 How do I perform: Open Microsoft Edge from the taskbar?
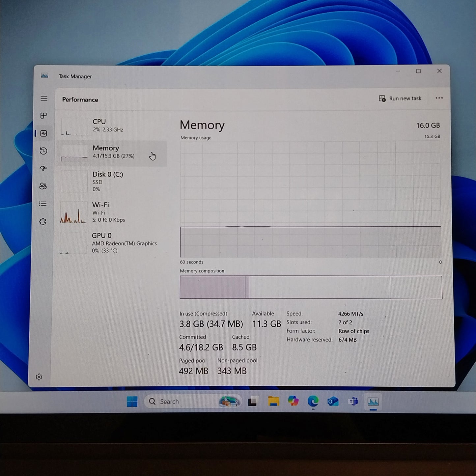point(313,401)
